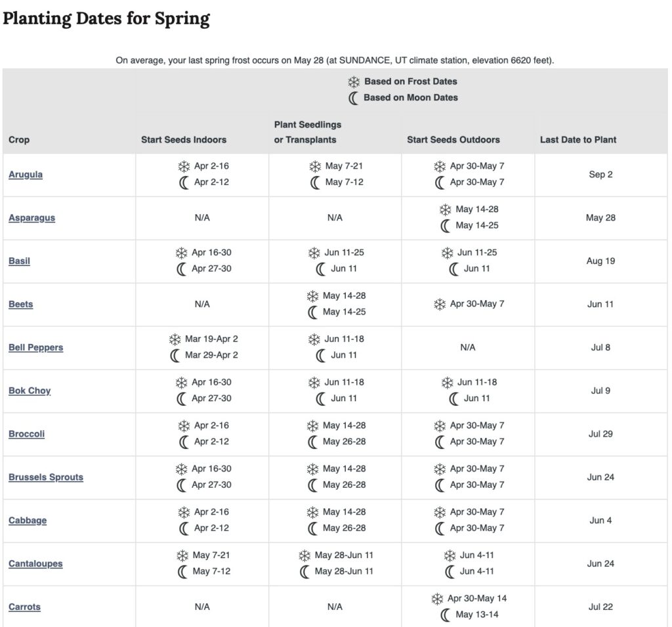Click the moon icon beside Bell Peppers Mar 29-Apr 2

[175, 355]
